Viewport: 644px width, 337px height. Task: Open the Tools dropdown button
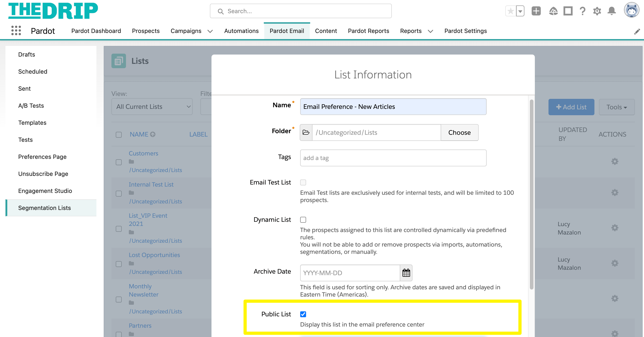point(616,107)
